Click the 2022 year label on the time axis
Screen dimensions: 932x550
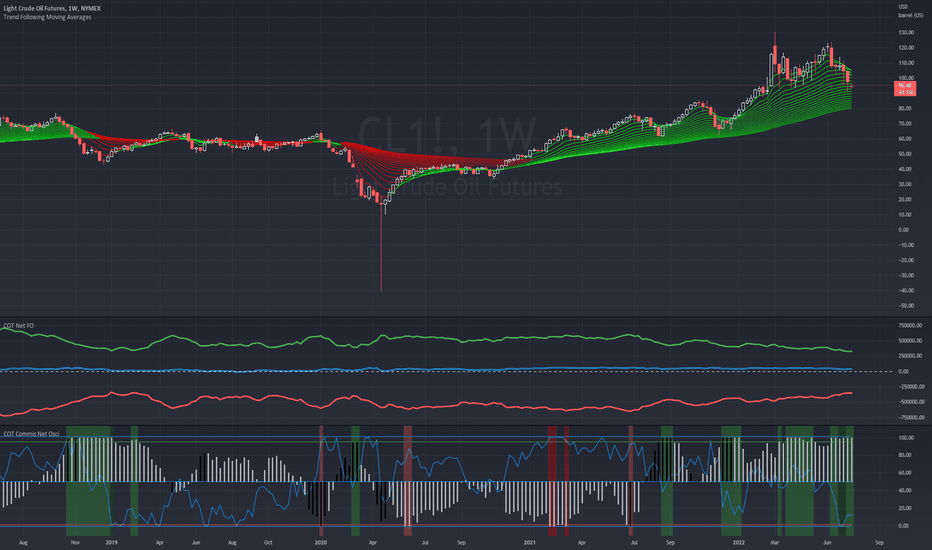[739, 542]
